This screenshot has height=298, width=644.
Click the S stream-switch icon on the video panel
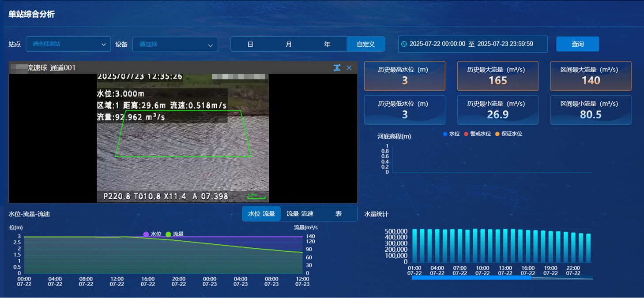tap(337, 67)
